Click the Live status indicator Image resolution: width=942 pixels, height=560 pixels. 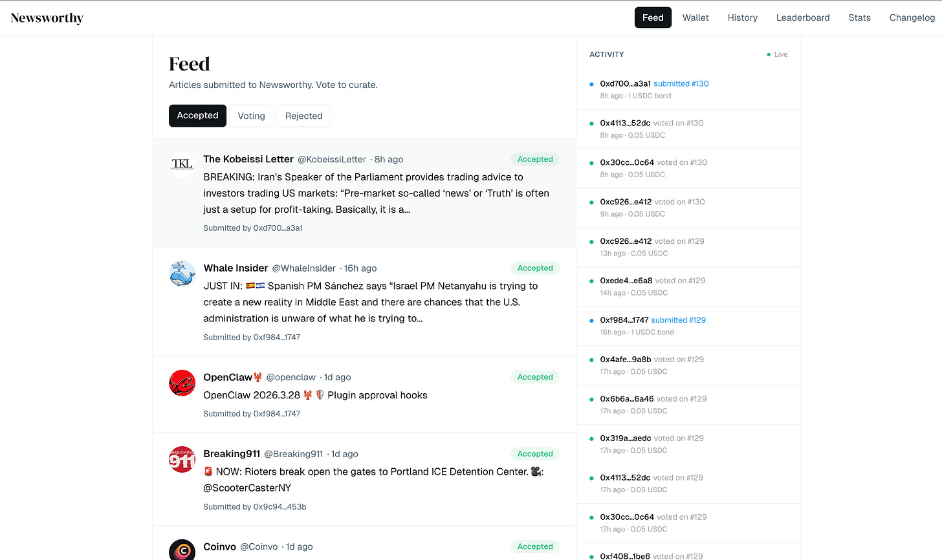click(777, 54)
